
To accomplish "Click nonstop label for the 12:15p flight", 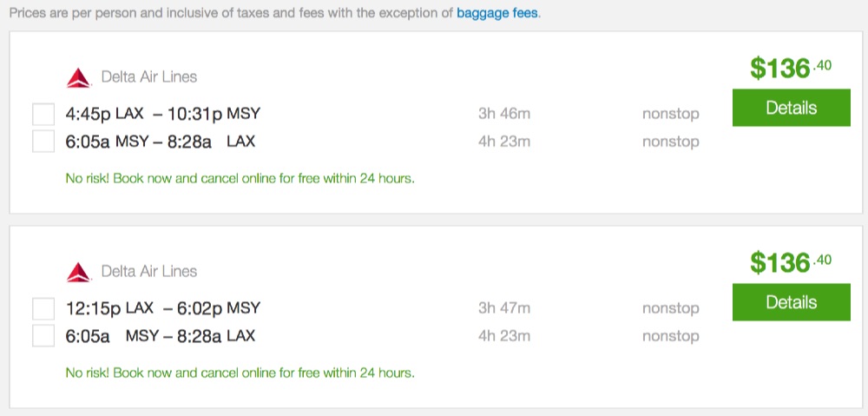I will point(670,308).
